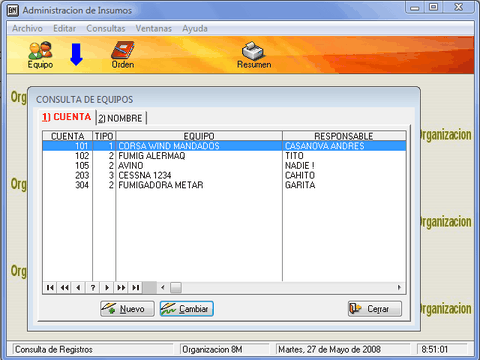This screenshot has height=360, width=480.
Task: Open the Editar menu
Action: click(65, 29)
